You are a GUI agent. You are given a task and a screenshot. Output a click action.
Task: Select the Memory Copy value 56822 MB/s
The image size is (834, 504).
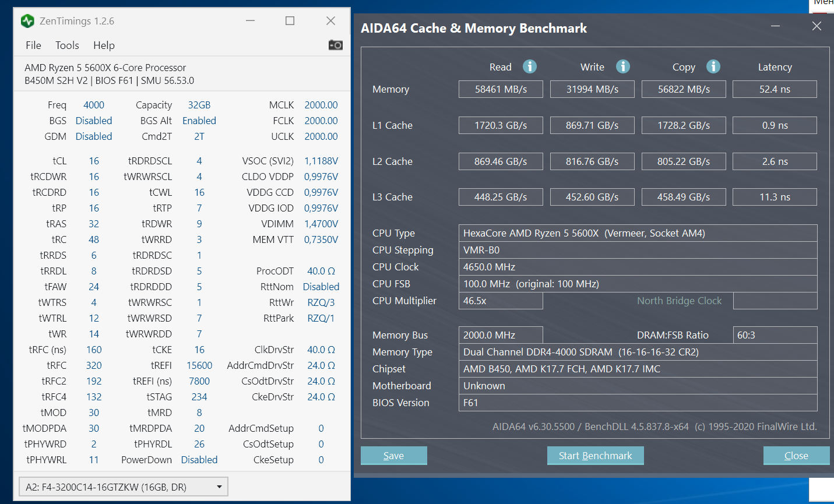tap(684, 89)
